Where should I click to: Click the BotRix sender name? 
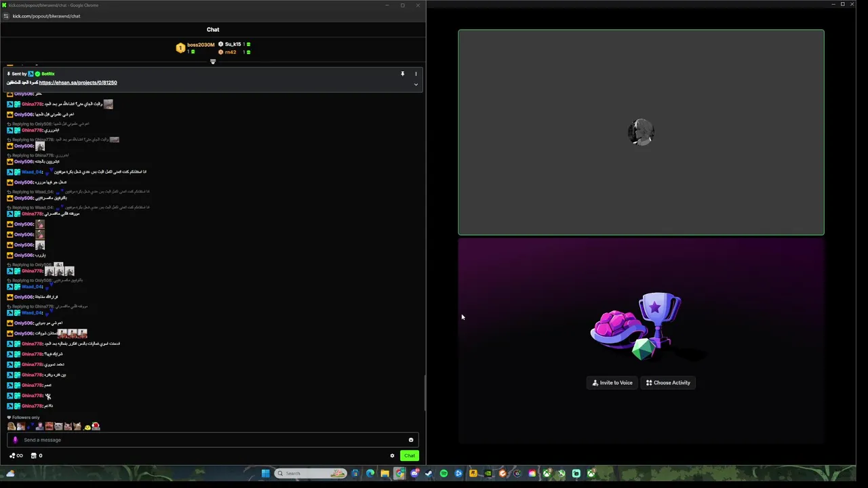[x=47, y=74]
